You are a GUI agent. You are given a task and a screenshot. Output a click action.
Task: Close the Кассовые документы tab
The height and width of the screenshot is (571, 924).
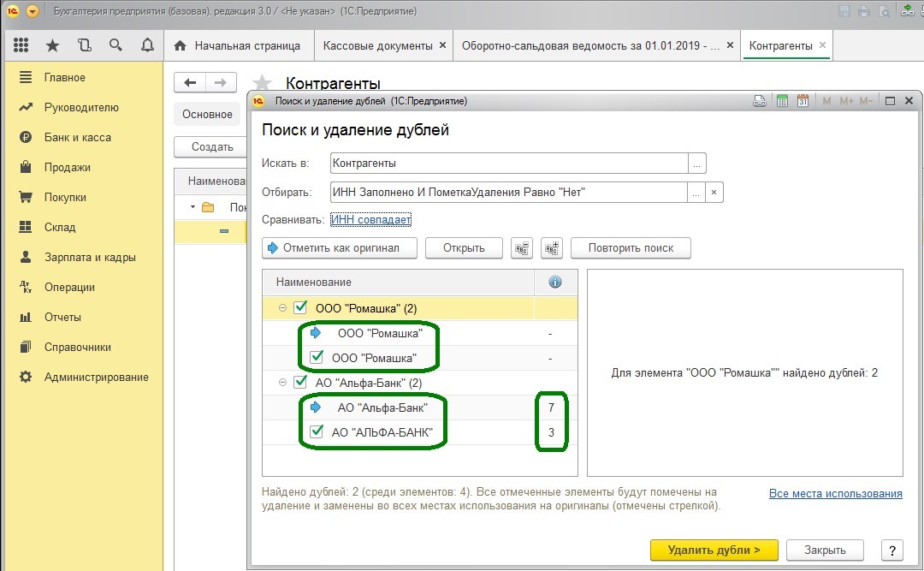coord(442,45)
